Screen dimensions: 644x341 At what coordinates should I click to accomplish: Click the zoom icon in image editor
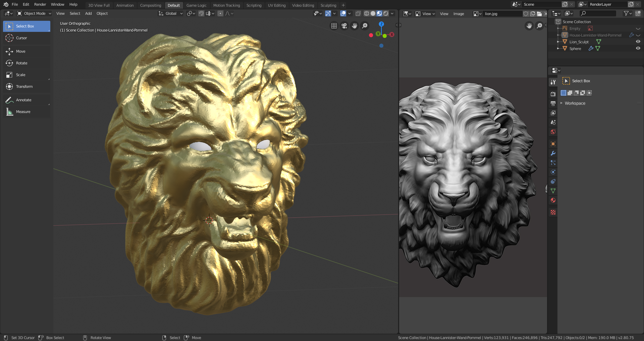pos(539,26)
